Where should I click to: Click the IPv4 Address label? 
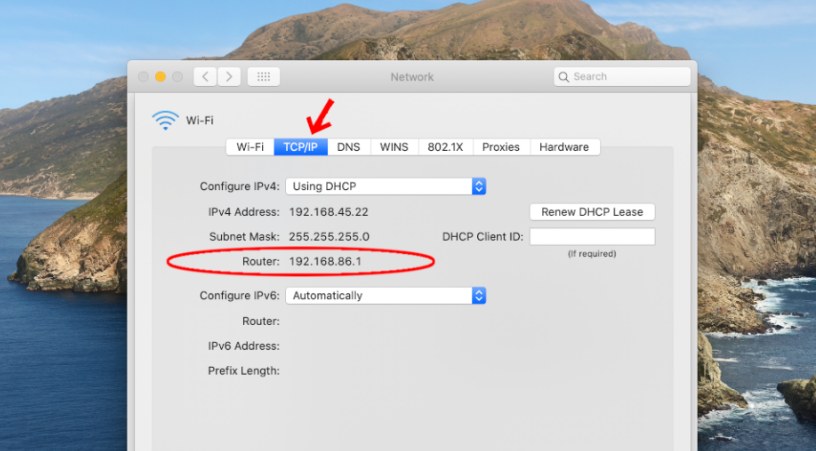point(244,212)
